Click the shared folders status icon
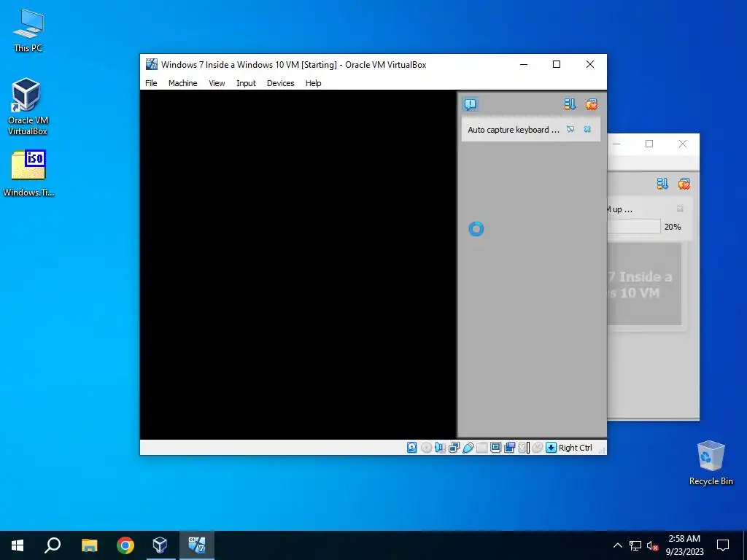This screenshot has height=560, width=747. coord(481,447)
